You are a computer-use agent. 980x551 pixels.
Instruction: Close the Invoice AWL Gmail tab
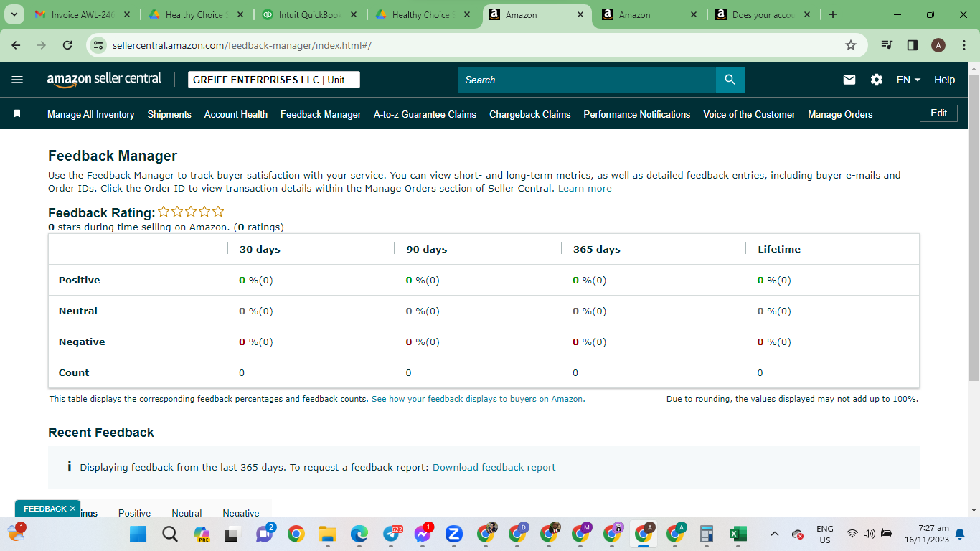[126, 14]
